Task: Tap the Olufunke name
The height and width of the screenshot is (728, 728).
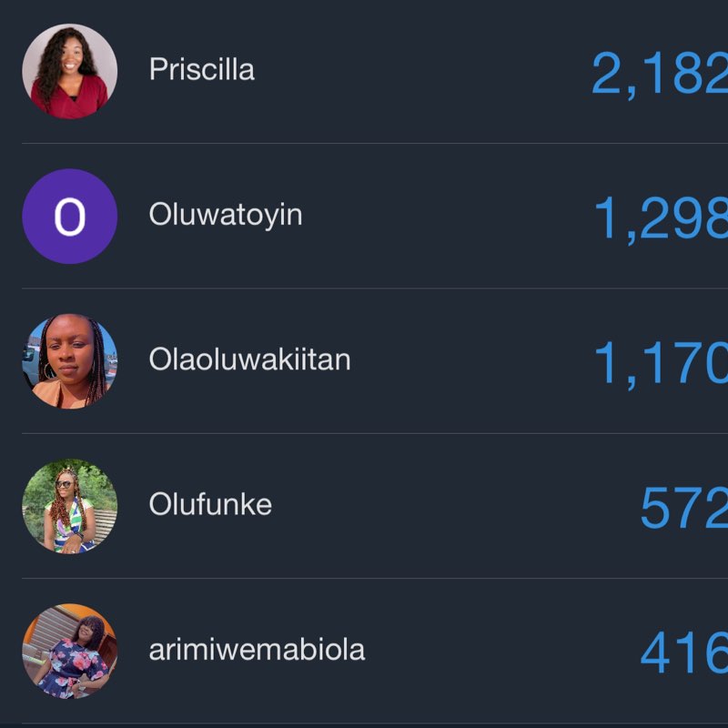Action: tap(210, 504)
